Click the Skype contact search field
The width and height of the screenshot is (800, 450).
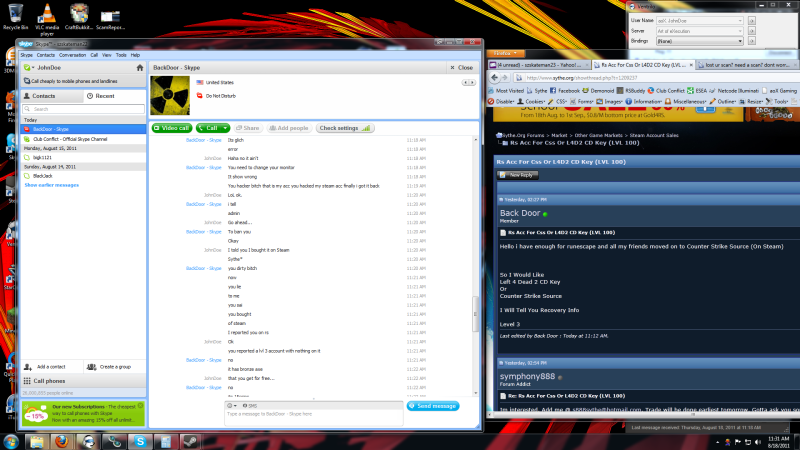(84, 109)
